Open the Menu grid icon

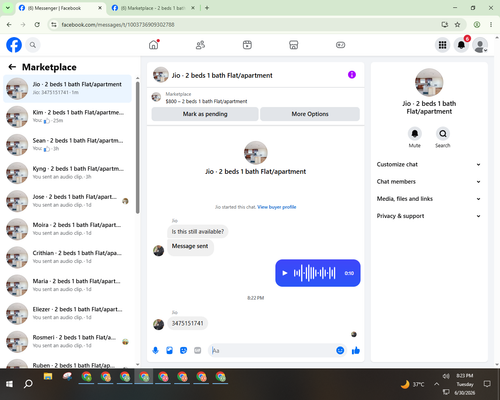click(x=442, y=45)
